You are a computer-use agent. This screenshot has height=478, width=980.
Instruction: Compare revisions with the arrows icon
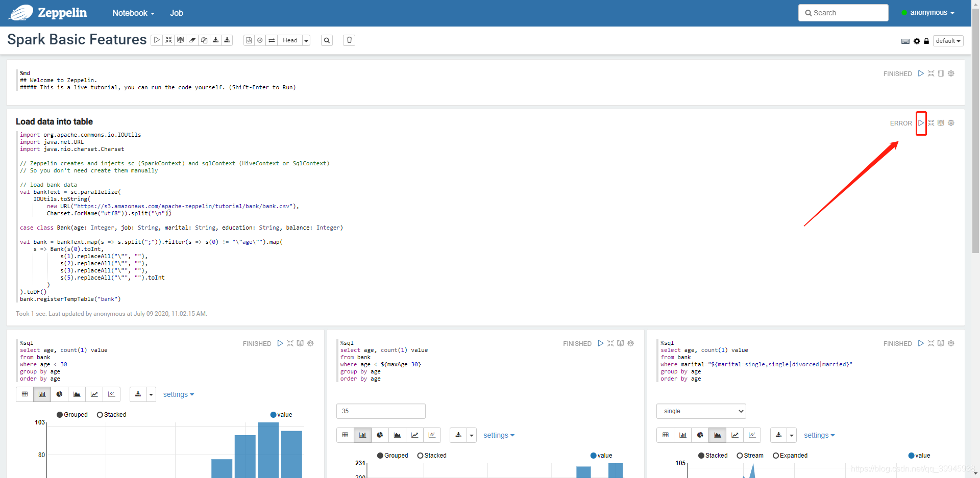click(x=272, y=40)
